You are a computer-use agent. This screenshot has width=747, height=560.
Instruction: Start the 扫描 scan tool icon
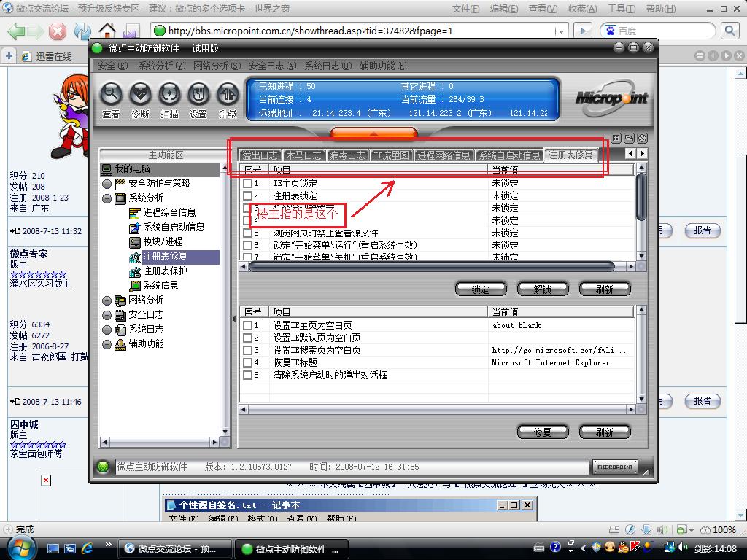pyautogui.click(x=169, y=94)
